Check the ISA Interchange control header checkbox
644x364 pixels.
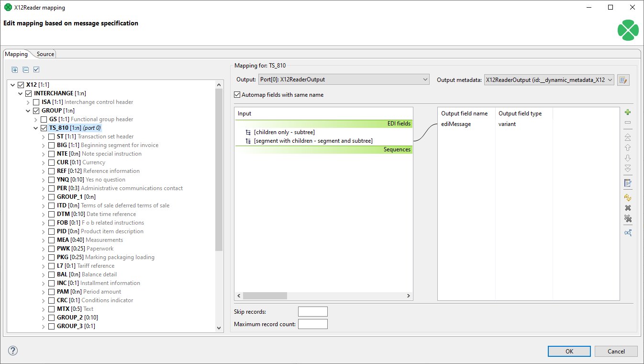(x=36, y=102)
